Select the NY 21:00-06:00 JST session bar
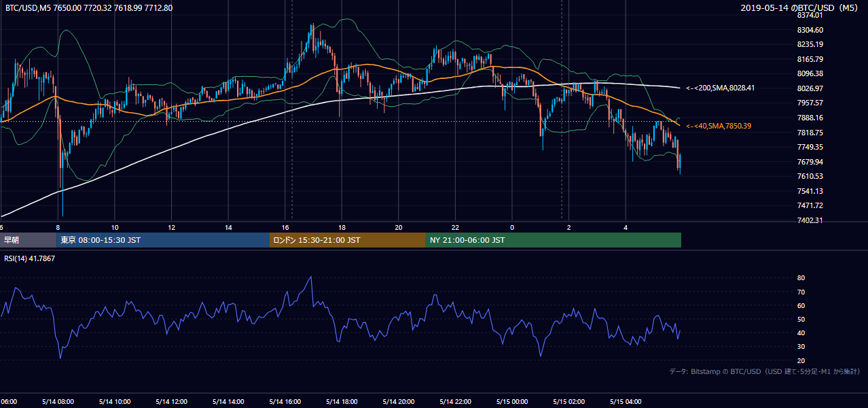Viewport: 868px width, 408px height. pos(554,240)
